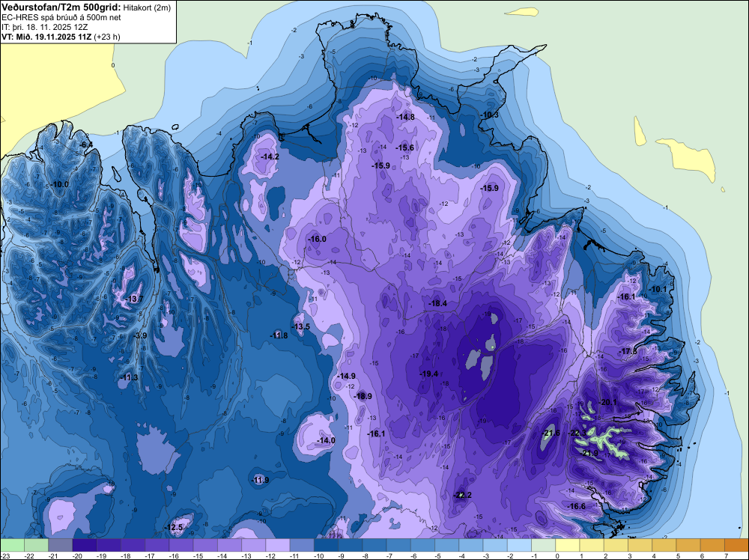This screenshot has height=560, width=749.
Task: Select the -14.0 temperature label
Action: click(x=327, y=441)
